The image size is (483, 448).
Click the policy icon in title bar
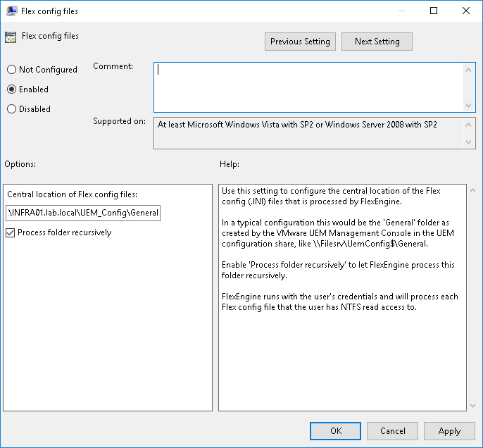click(x=12, y=11)
